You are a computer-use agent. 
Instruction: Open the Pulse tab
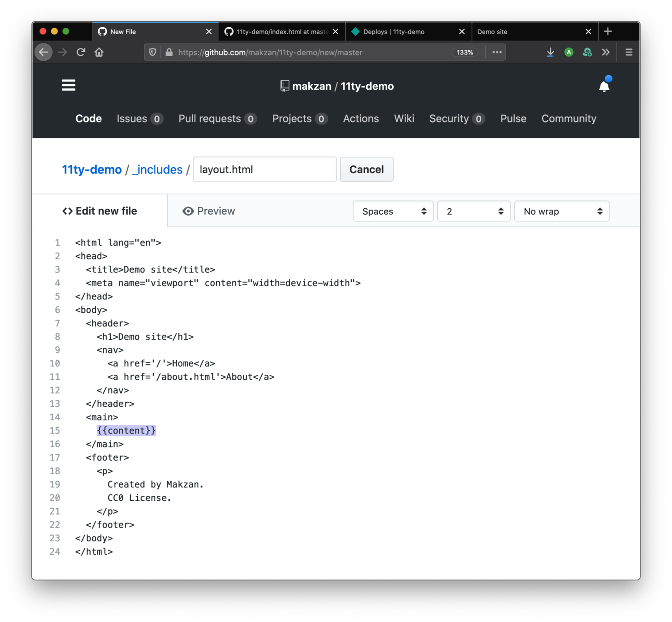(513, 118)
